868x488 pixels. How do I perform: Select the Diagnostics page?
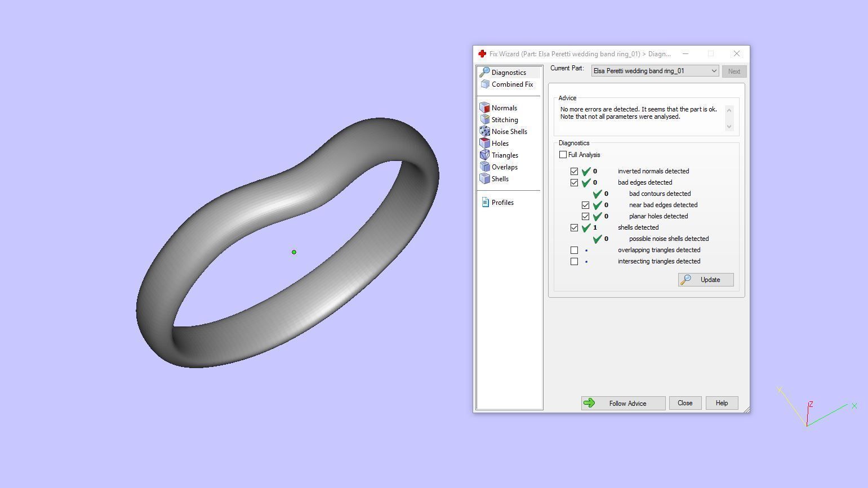509,72
